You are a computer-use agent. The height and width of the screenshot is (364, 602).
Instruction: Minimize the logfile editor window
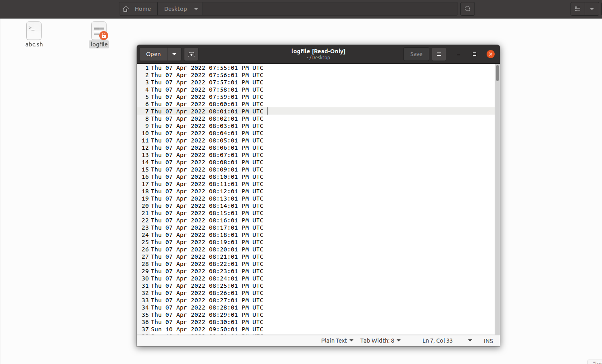point(458,54)
